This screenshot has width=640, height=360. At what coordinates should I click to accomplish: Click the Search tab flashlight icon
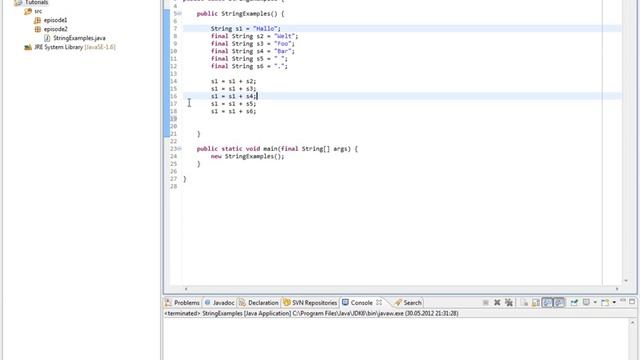[x=398, y=302]
